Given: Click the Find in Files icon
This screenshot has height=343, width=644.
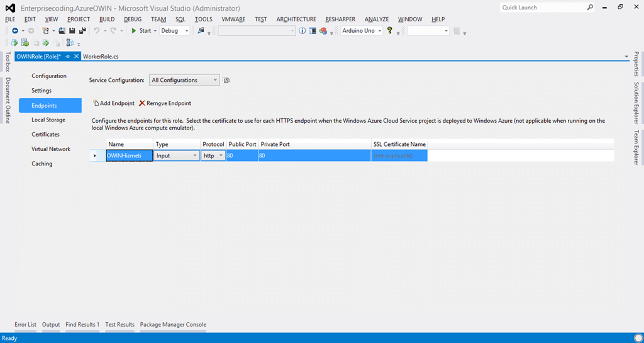Looking at the screenshot, I should (201, 31).
